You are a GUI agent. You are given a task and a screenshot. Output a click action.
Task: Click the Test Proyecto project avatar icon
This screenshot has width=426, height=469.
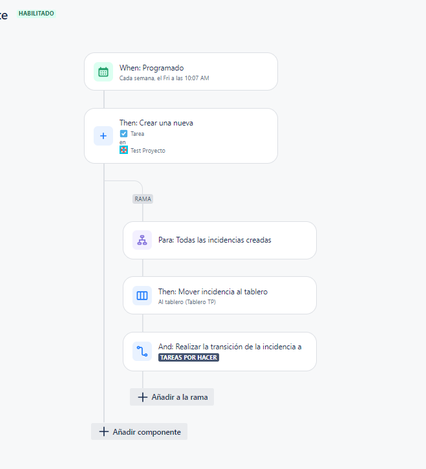(124, 150)
